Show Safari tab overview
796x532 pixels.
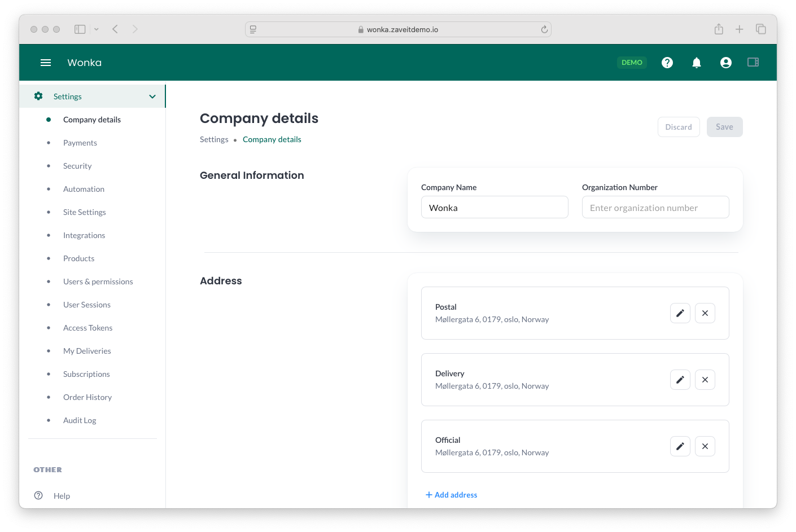[761, 29]
